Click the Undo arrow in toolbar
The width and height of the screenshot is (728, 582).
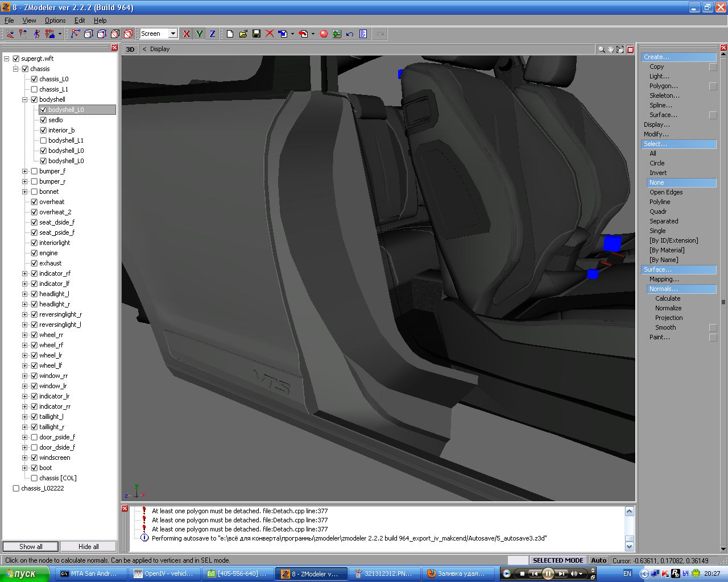(350, 34)
